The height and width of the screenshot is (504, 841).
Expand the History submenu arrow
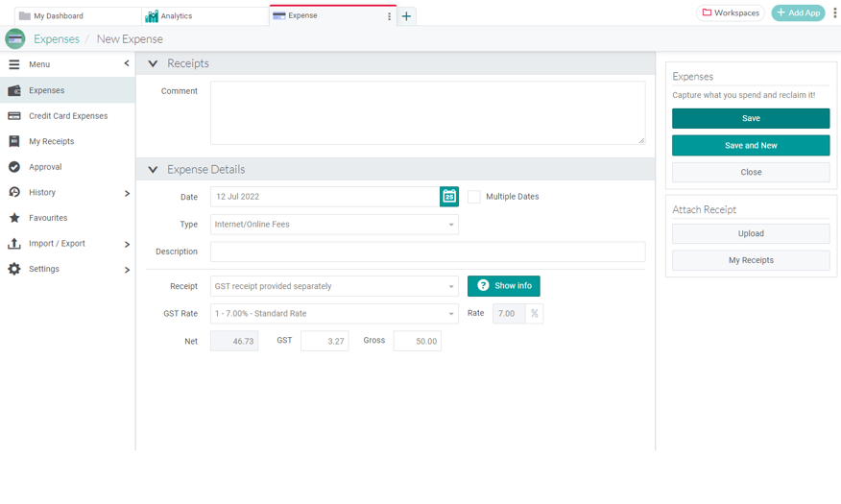pyautogui.click(x=127, y=193)
